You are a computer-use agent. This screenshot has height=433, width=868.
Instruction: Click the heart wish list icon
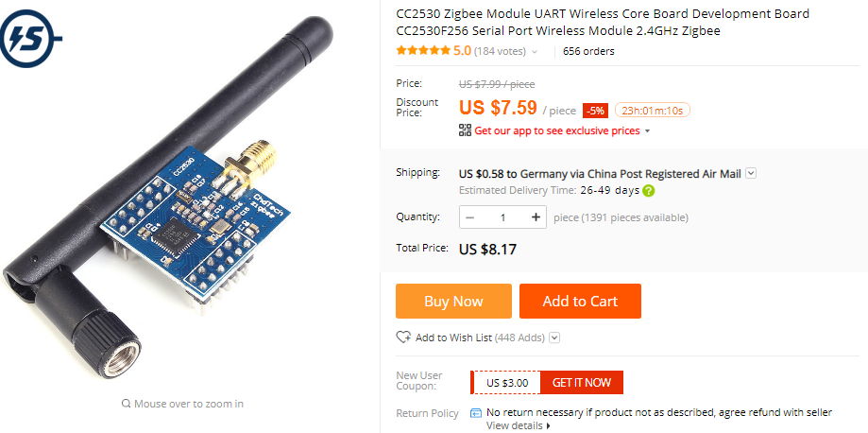pyautogui.click(x=403, y=338)
